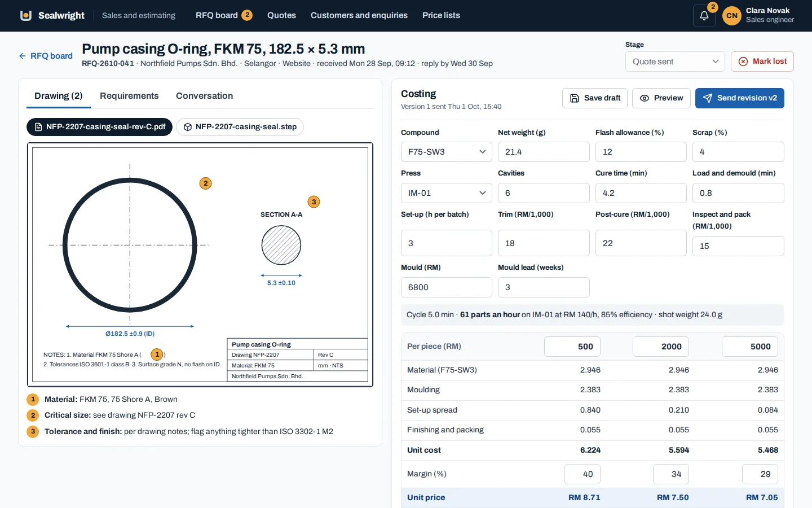
Task: Focus the Cavities input
Action: click(544, 193)
